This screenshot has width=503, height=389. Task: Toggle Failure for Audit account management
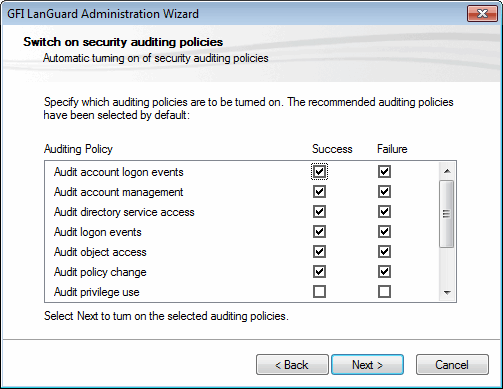pos(384,192)
